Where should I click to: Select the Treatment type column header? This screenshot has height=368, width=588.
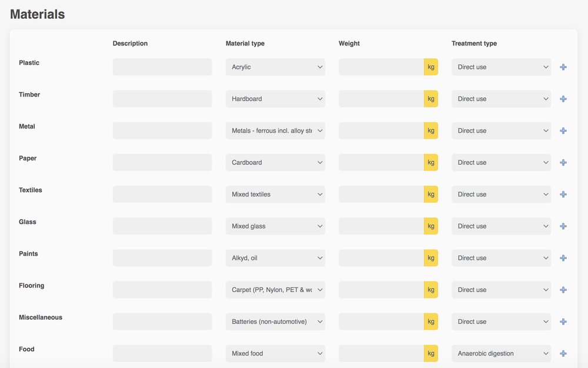(474, 44)
